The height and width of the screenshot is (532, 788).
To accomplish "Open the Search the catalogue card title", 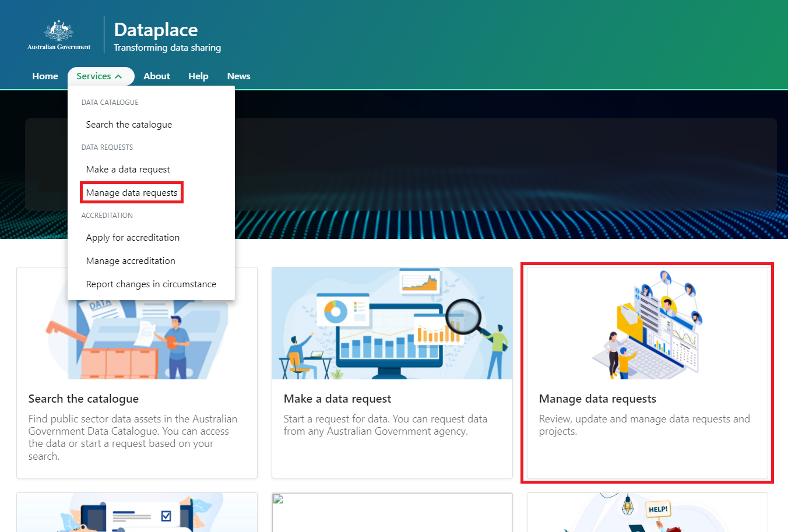I will (83, 399).
